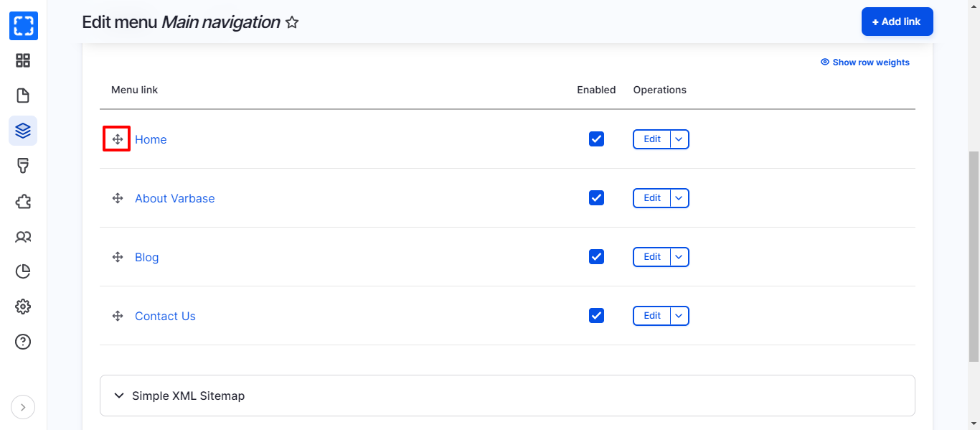Image resolution: width=980 pixels, height=430 pixels.
Task: Disable the About Varbase menu link checkbox
Action: click(596, 197)
